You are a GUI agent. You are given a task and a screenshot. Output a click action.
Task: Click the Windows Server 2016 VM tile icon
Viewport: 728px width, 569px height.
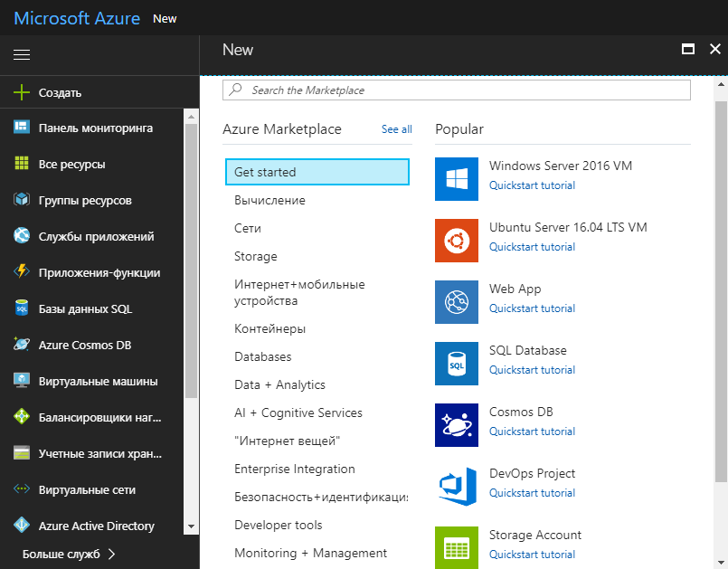click(x=457, y=179)
